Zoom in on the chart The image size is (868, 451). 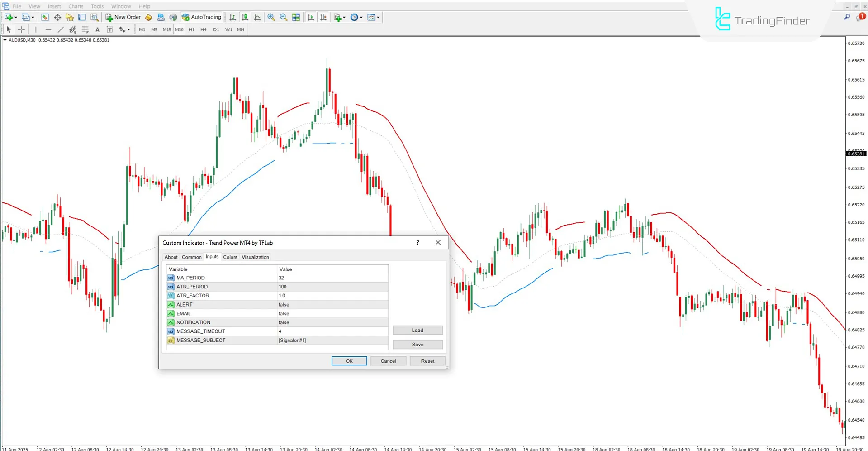[x=271, y=17]
